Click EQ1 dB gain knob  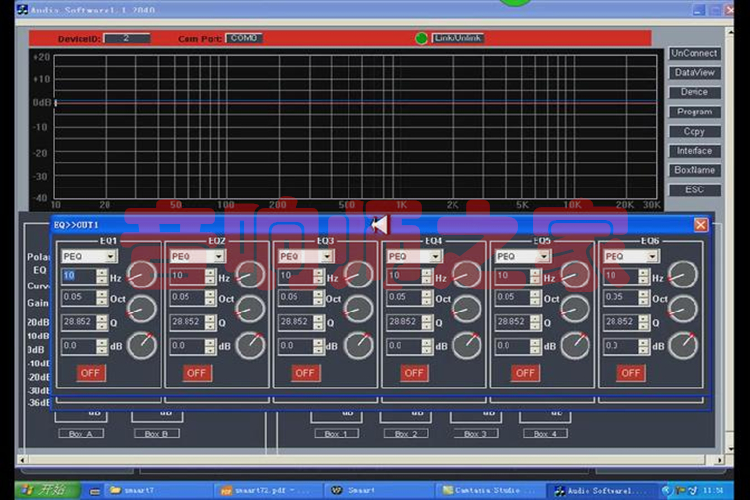142,345
